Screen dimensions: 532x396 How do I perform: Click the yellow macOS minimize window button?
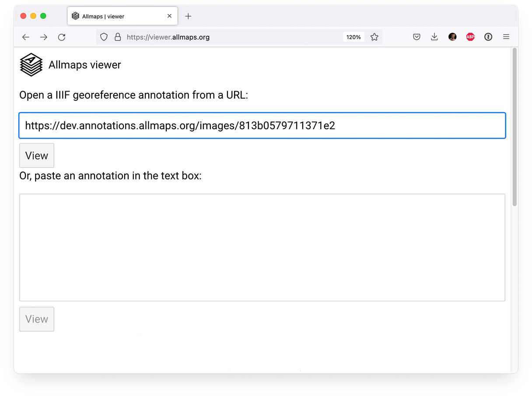click(x=33, y=16)
